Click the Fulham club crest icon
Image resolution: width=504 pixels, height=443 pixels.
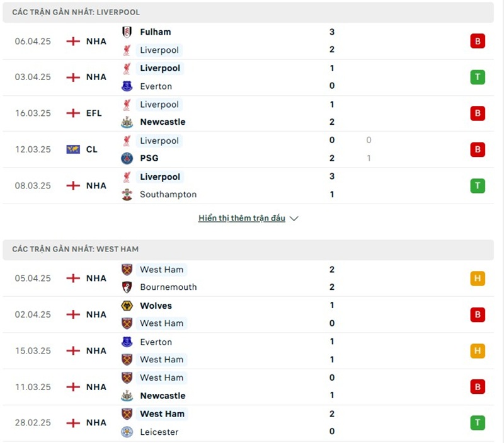click(127, 32)
